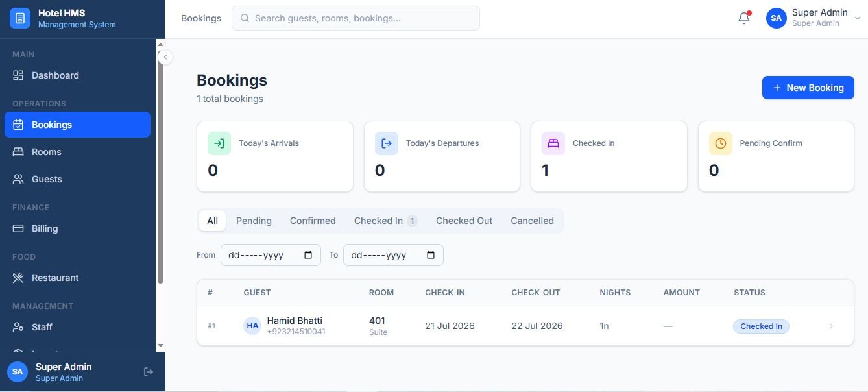Click check-in date 21 Jul 2026
The image size is (868, 392).
450,326
